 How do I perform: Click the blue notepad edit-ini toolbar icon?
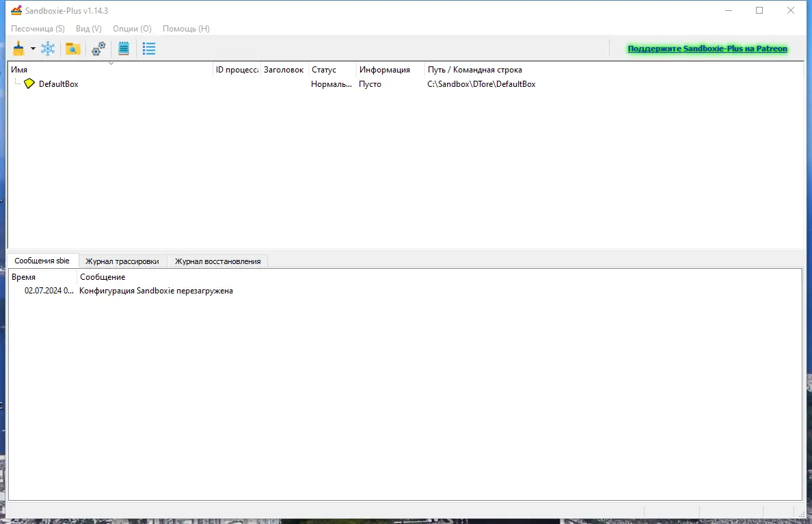tap(124, 49)
